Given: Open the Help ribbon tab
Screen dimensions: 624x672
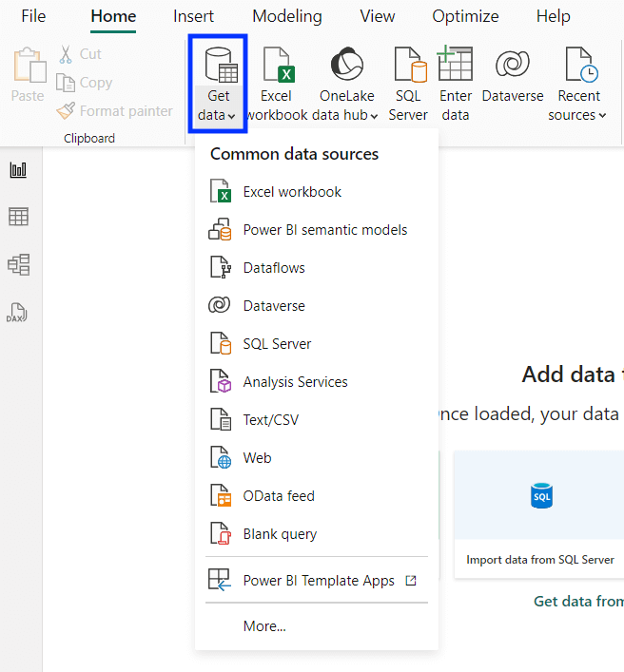Looking at the screenshot, I should [x=554, y=16].
